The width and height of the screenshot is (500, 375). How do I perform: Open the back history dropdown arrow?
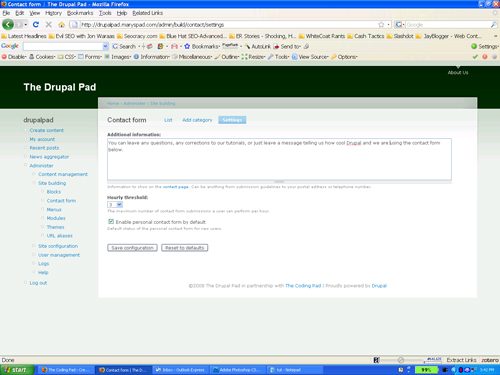(x=26, y=25)
